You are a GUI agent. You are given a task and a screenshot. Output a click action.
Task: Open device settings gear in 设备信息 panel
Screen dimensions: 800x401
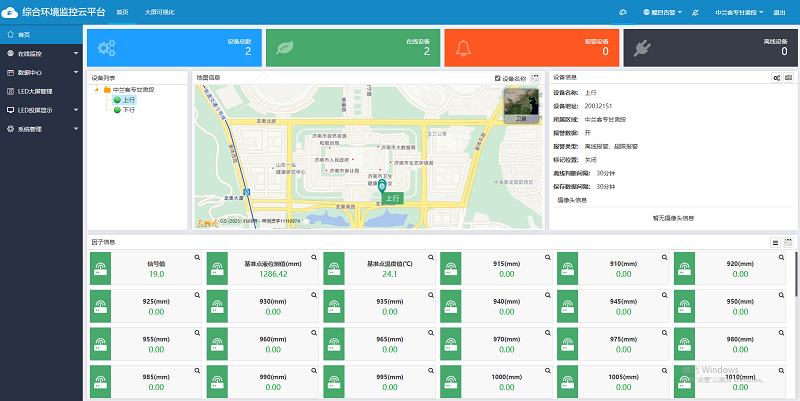tap(777, 77)
